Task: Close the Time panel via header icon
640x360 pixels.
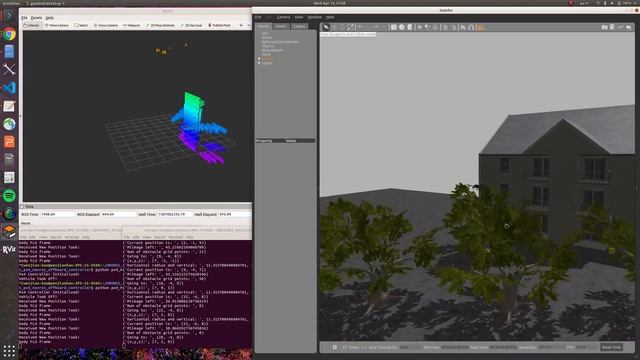Action: 22,207
